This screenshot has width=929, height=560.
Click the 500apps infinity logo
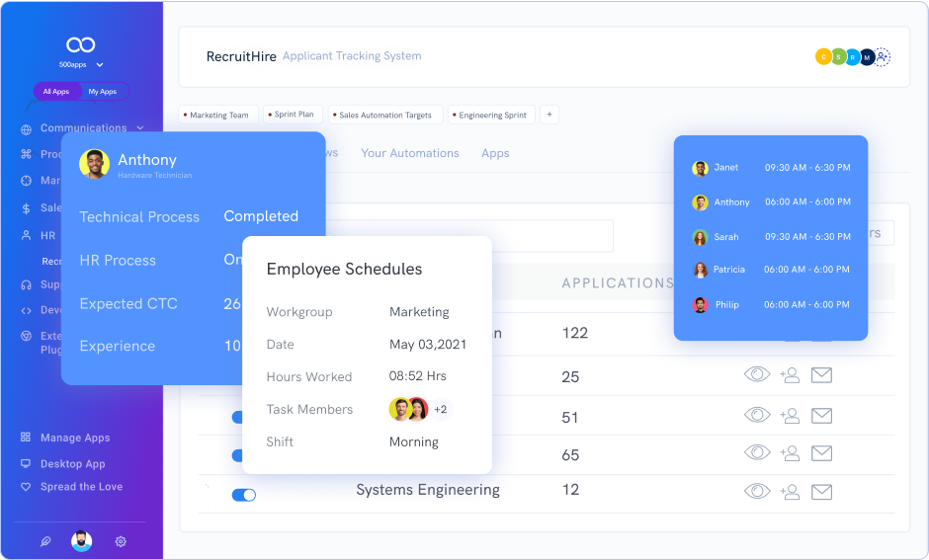(x=81, y=44)
